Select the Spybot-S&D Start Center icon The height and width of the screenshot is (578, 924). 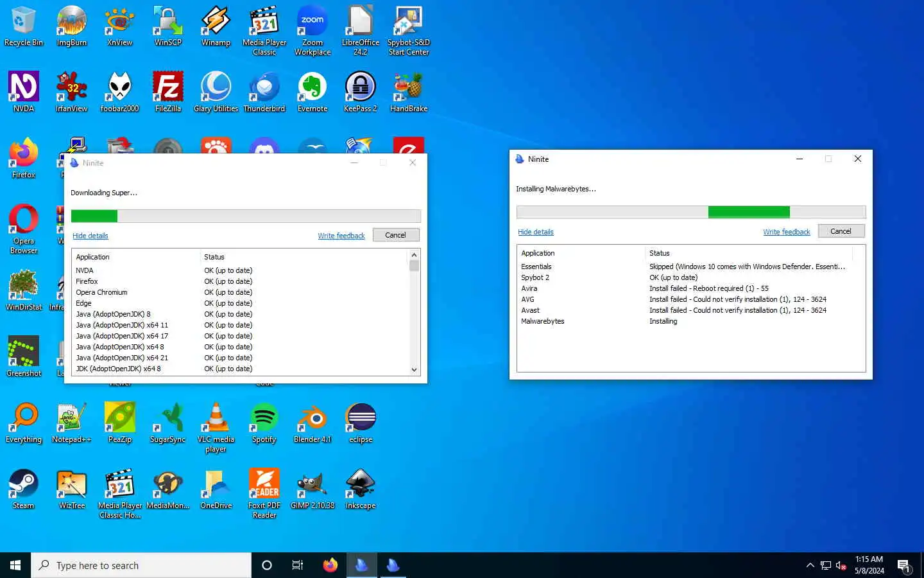pyautogui.click(x=409, y=31)
